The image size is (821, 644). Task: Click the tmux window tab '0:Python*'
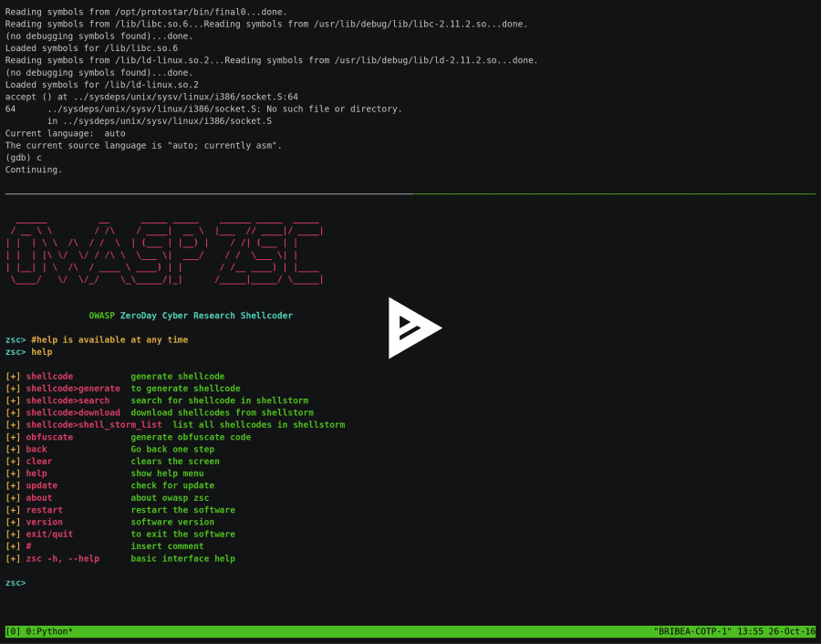click(49, 631)
